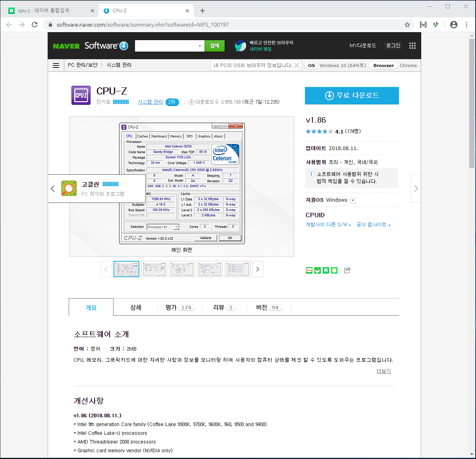This screenshot has width=476, height=459.
Task: Click the 시스템 관리 breadcrumb
Action: 119,65
